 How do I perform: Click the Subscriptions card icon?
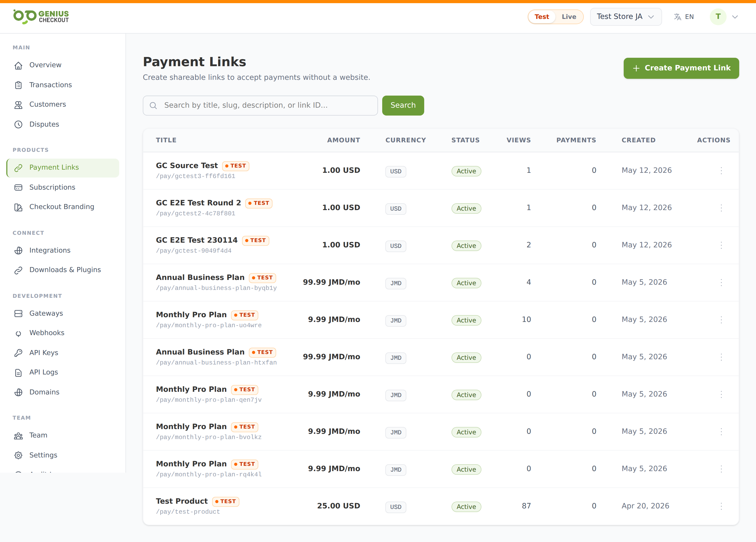click(x=18, y=187)
